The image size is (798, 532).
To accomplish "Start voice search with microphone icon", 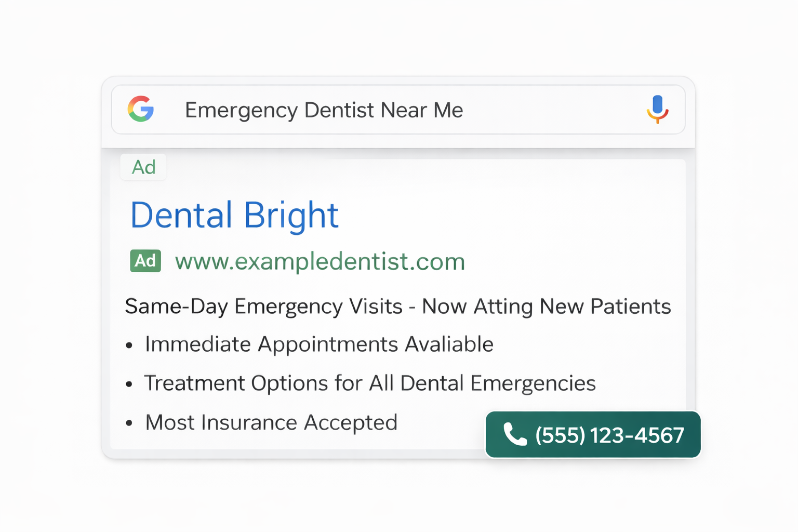I will [657, 109].
